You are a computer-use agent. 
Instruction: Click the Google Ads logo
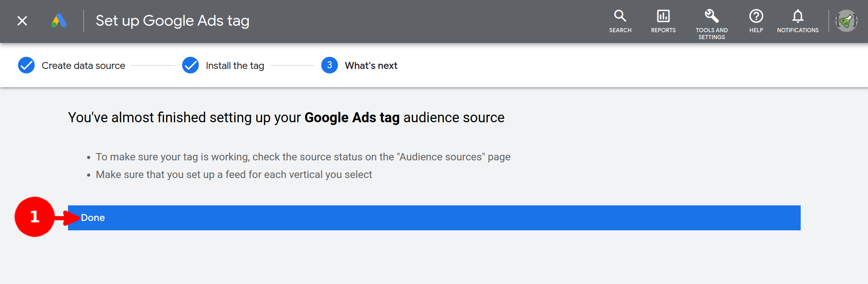(59, 21)
